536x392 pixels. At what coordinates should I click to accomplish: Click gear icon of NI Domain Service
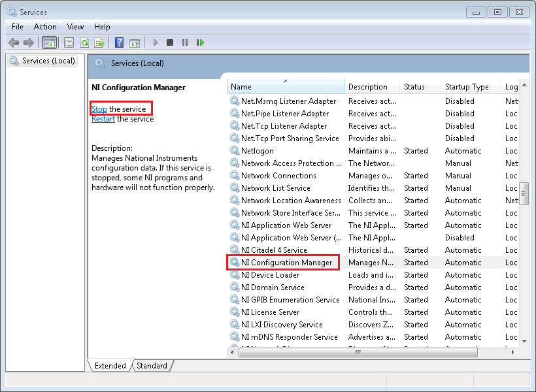(234, 287)
